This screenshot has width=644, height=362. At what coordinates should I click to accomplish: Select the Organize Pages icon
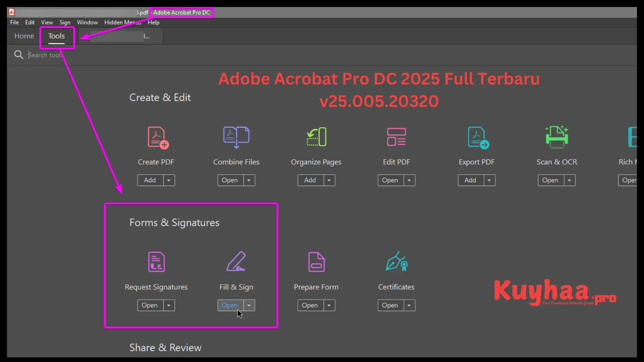[x=316, y=137]
